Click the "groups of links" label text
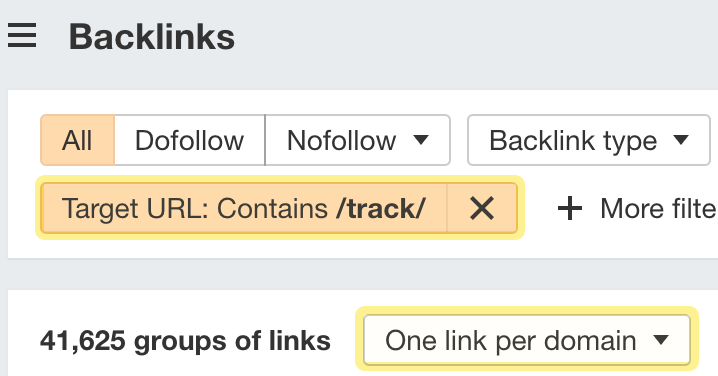The width and height of the screenshot is (718, 376). coord(232,341)
